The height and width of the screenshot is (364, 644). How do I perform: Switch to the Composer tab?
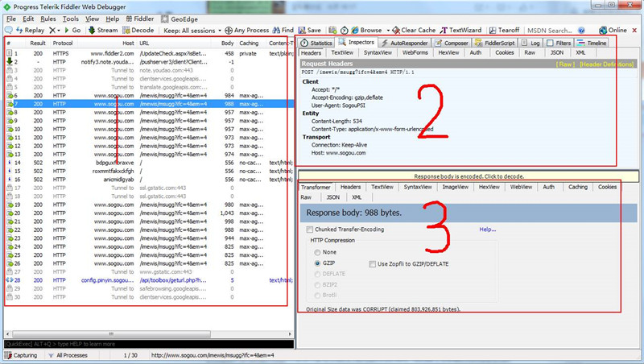452,43
